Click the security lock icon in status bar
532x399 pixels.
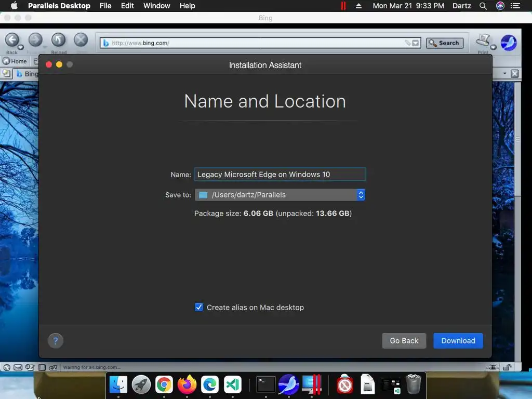pos(507,367)
